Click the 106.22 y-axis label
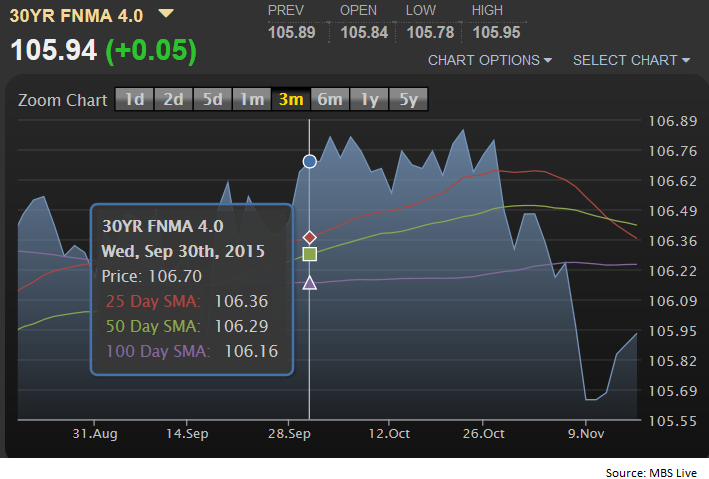This screenshot has height=479, width=709. click(x=673, y=270)
